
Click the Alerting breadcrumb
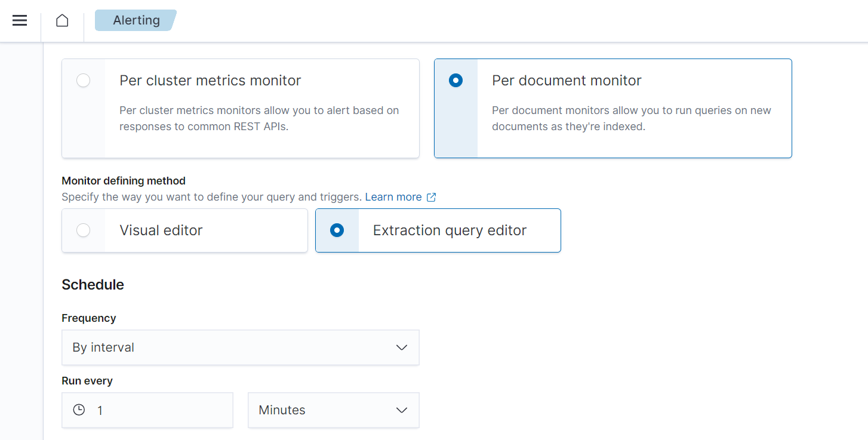click(x=136, y=20)
